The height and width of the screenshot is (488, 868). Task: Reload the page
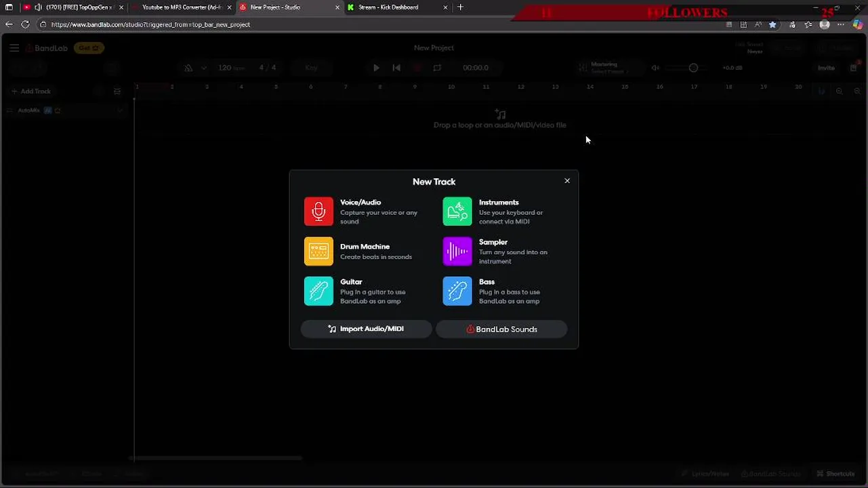(26, 24)
